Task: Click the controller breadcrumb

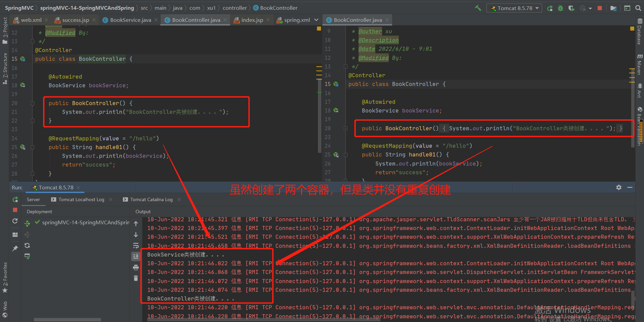Action: [x=235, y=8]
